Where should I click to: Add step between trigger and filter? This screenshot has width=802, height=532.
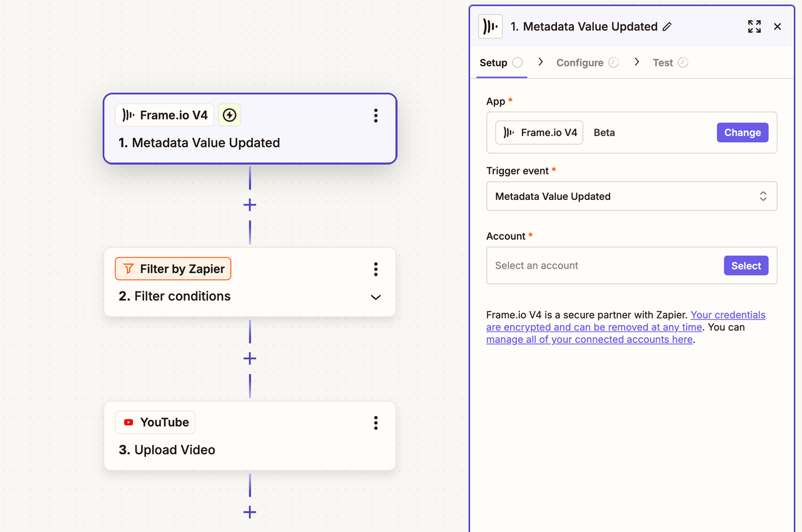point(250,205)
